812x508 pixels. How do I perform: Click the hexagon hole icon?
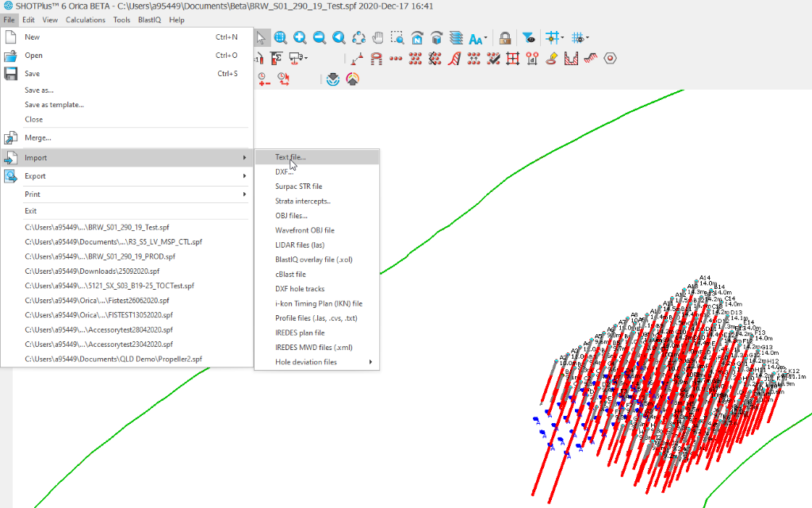coord(610,59)
